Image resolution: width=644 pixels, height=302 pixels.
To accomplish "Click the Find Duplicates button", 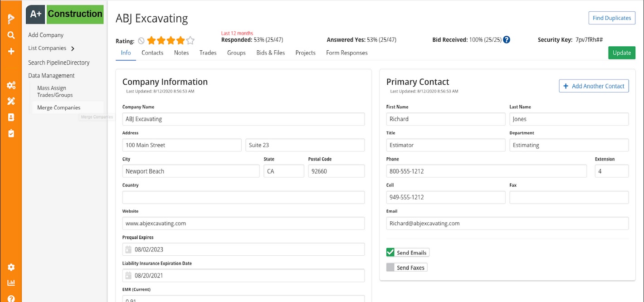I will [611, 18].
